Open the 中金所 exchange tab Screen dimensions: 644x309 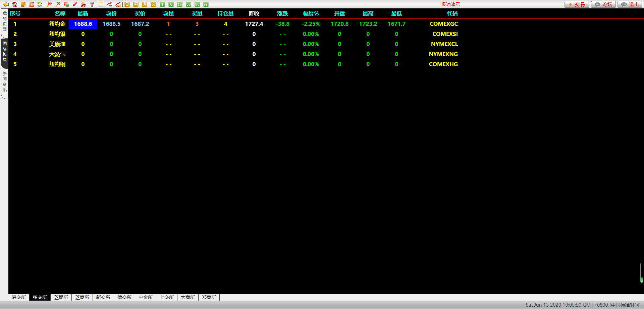click(x=146, y=297)
